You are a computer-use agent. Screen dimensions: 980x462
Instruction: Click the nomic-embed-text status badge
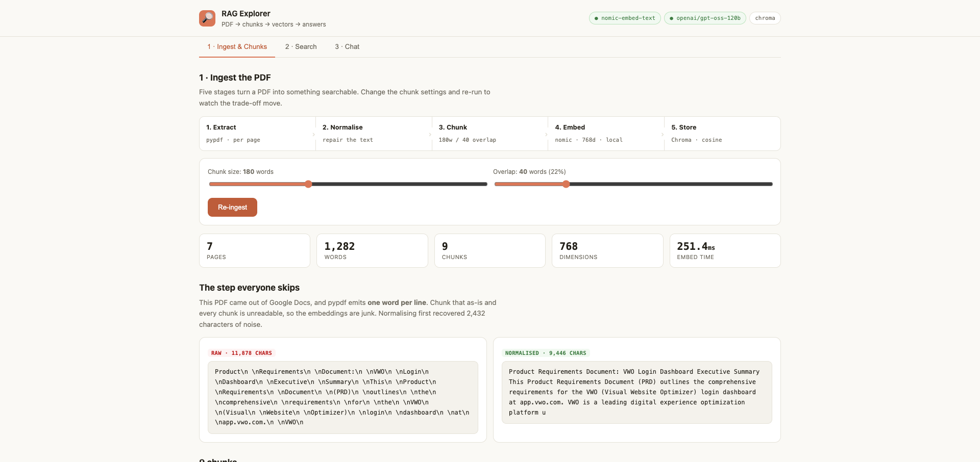[625, 18]
